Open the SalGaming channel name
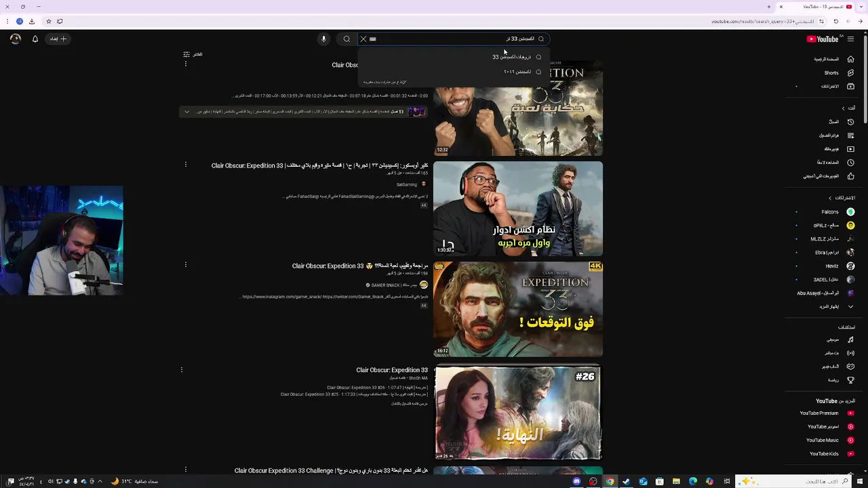 click(407, 184)
